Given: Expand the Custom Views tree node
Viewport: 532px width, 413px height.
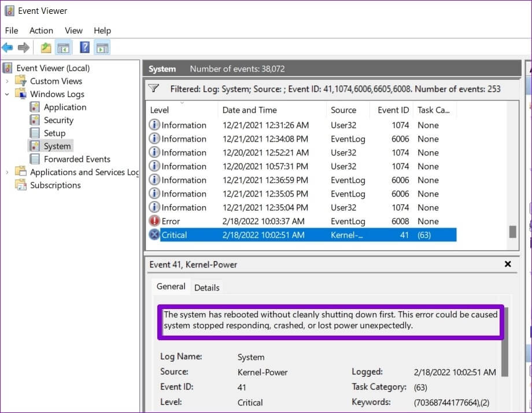Looking at the screenshot, I should coord(8,81).
